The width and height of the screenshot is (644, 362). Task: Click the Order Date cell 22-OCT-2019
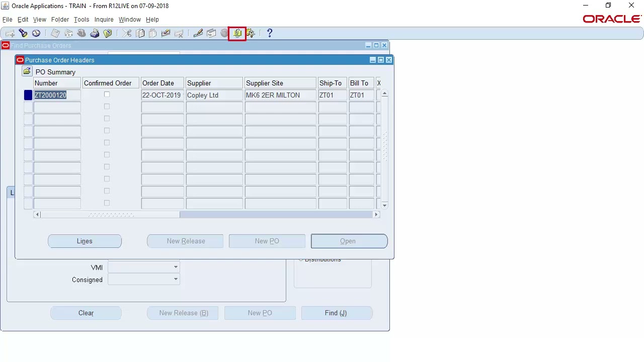[x=163, y=95]
